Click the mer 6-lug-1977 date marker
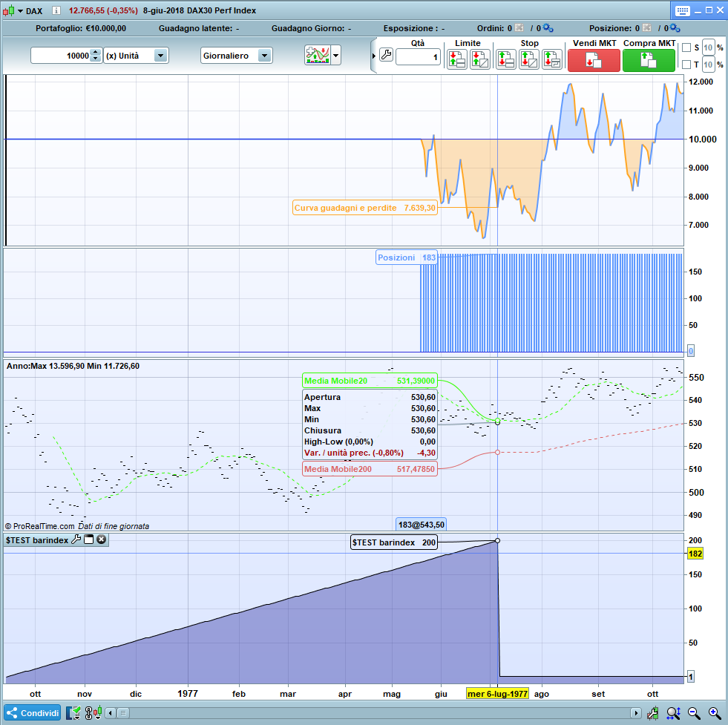 coord(497,693)
